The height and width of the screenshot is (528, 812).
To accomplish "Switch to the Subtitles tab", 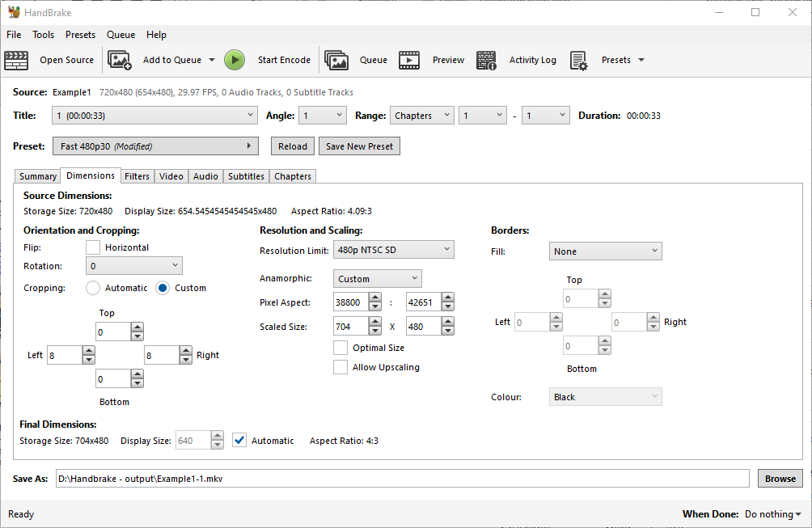I will pos(247,176).
